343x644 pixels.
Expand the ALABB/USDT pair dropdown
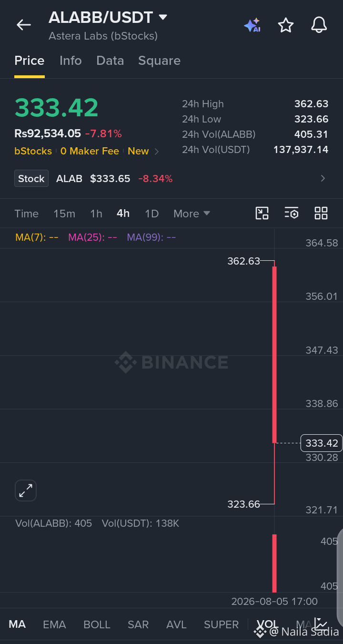(163, 17)
